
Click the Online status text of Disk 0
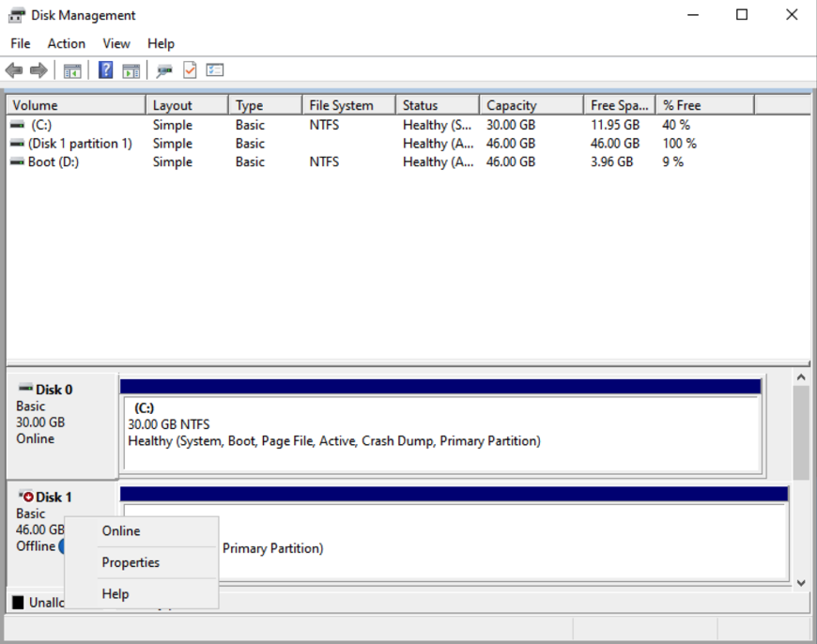[35, 438]
